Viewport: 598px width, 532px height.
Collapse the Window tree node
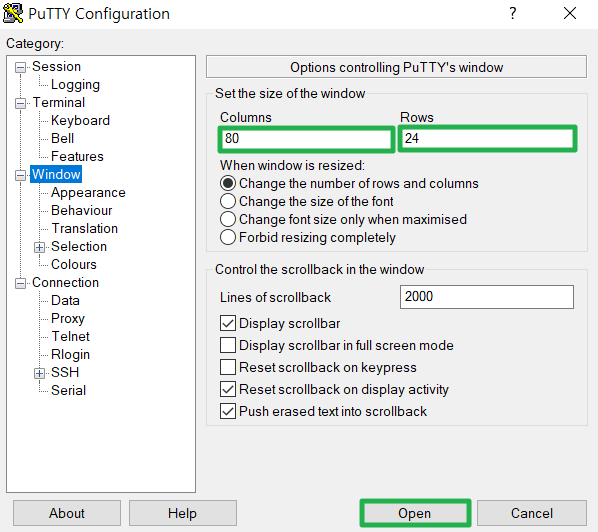20,175
